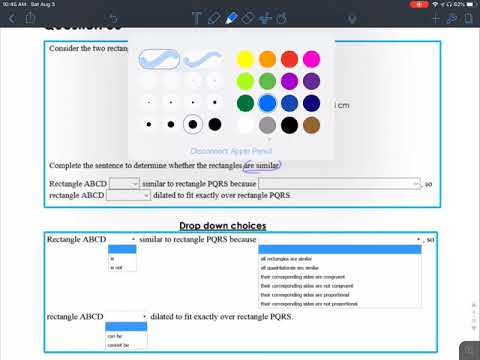Choose the brown color swatch
480x360 pixels.
click(311, 125)
